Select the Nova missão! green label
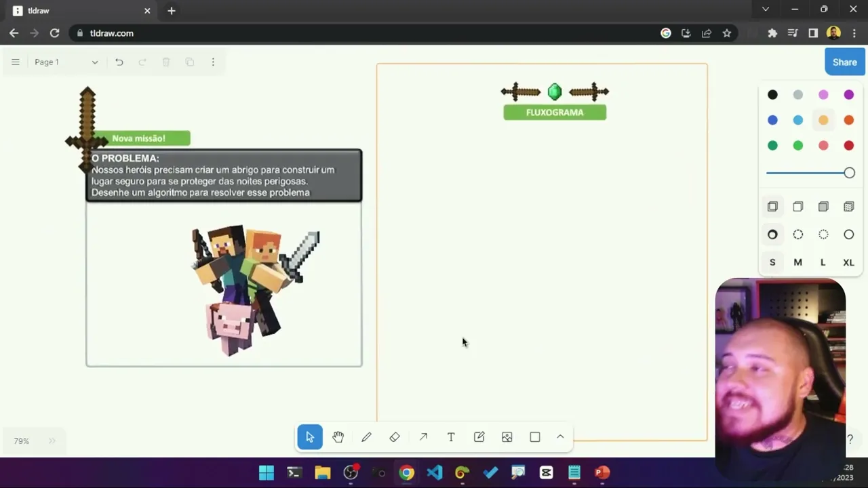This screenshot has width=868, height=488. point(139,138)
